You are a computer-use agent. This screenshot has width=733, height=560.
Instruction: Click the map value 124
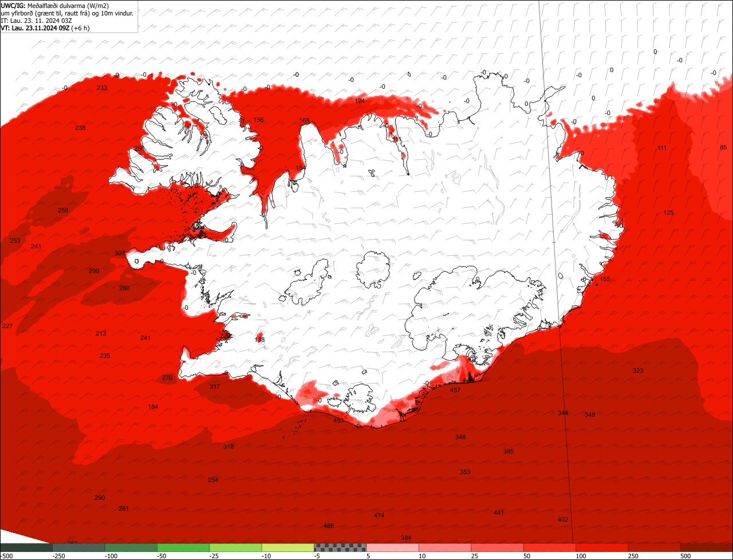coord(360,101)
